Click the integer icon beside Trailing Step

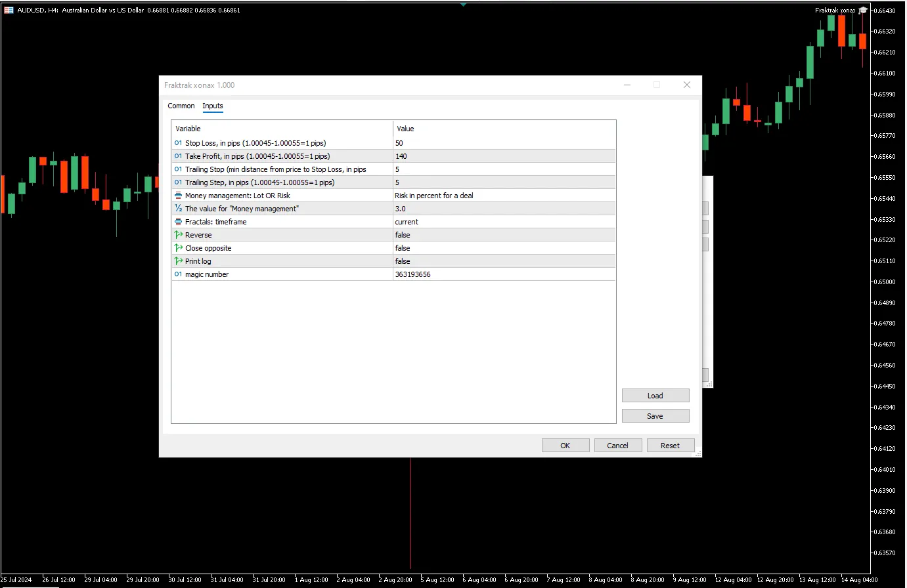tap(178, 182)
